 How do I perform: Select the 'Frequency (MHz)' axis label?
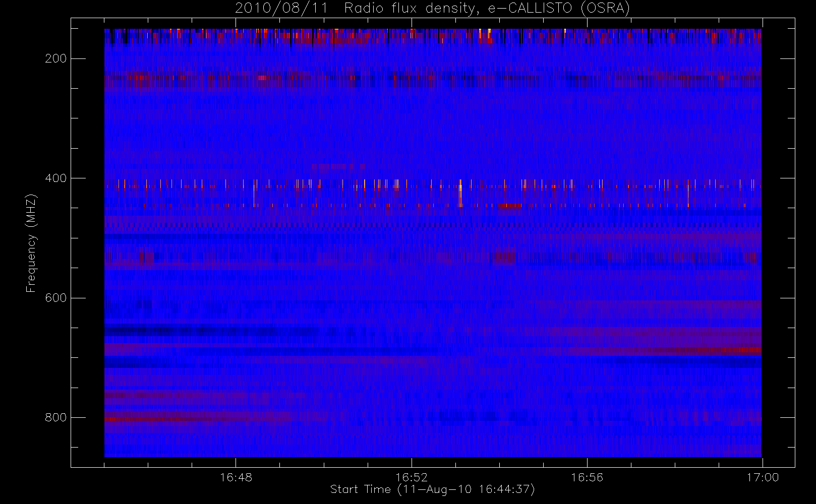point(31,243)
